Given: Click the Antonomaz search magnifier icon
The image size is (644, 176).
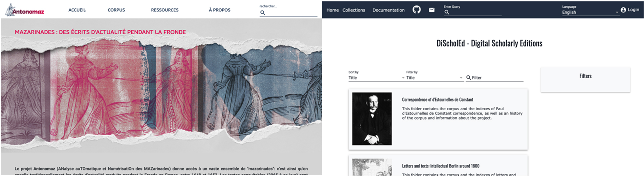Looking at the screenshot, I should coord(263,13).
